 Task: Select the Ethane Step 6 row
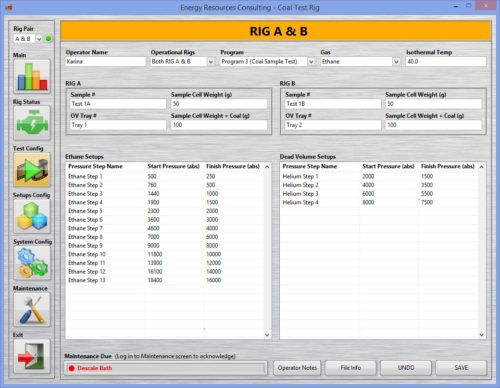pyautogui.click(x=165, y=220)
